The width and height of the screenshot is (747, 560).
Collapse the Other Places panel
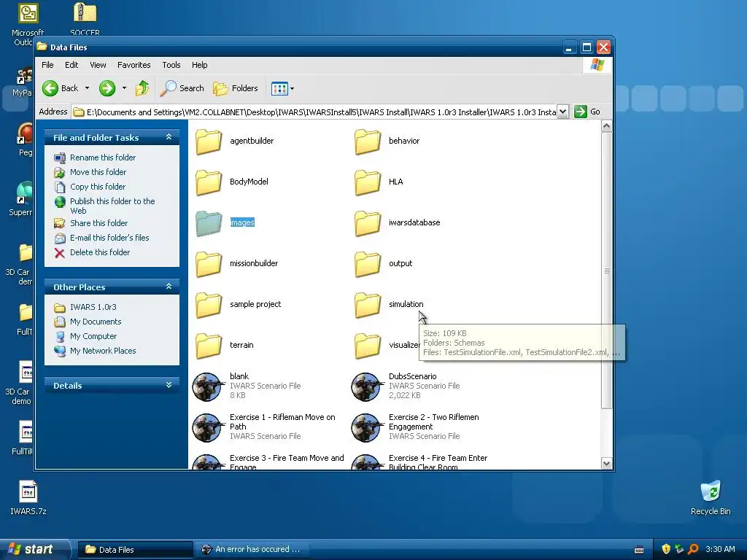[169, 287]
